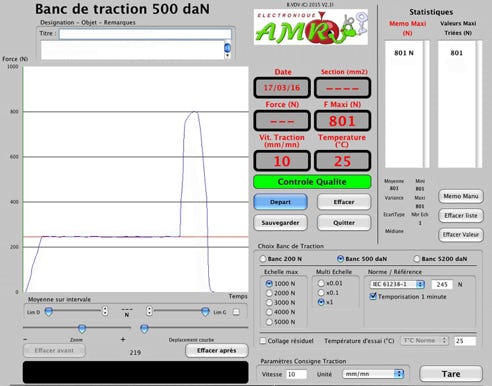Click the Section (mm2) display

point(343,88)
